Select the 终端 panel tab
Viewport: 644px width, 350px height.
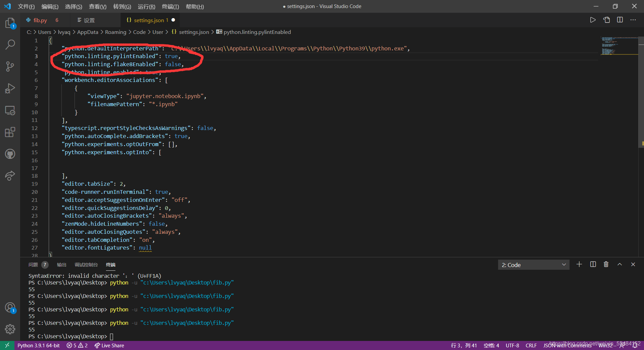point(111,265)
